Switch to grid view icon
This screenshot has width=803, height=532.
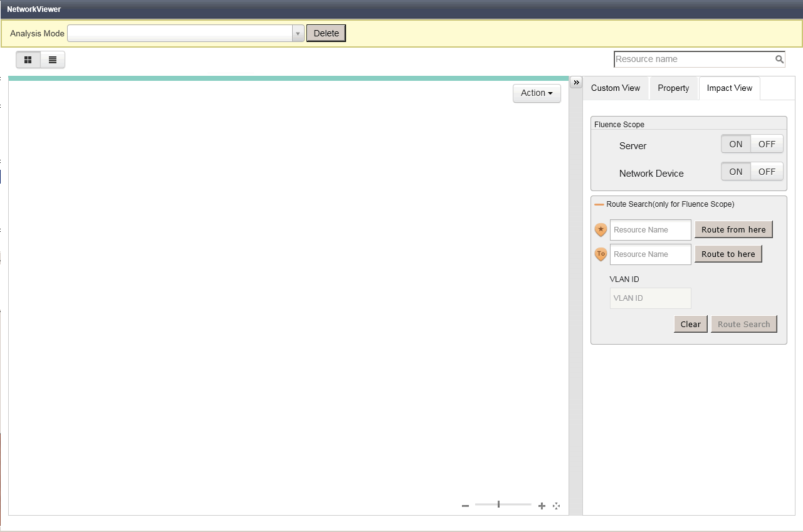tap(28, 60)
